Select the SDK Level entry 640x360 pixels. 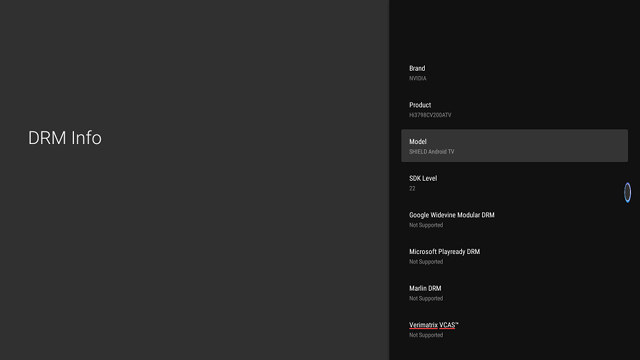pyautogui.click(x=514, y=182)
